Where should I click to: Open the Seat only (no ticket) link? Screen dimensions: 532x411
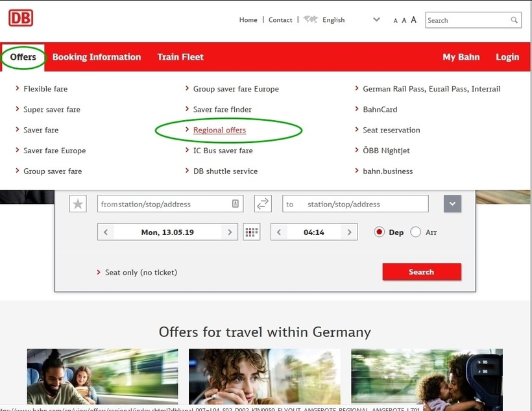141,273
